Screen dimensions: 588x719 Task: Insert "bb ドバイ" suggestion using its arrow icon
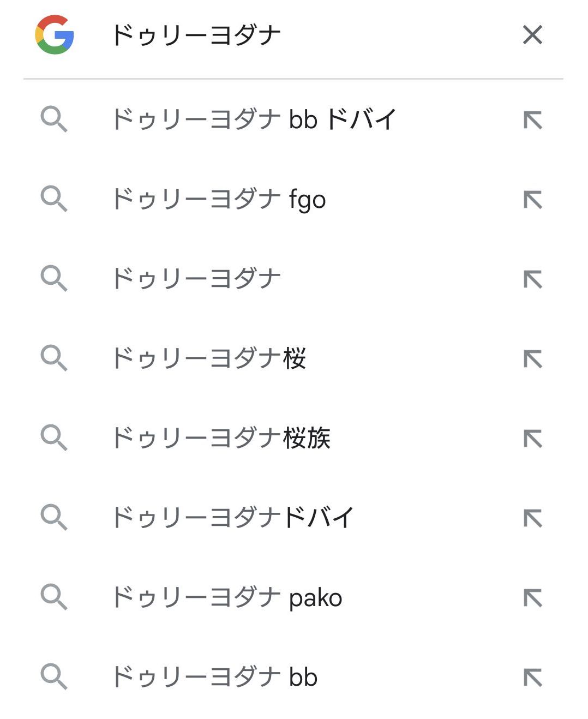pyautogui.click(x=532, y=120)
